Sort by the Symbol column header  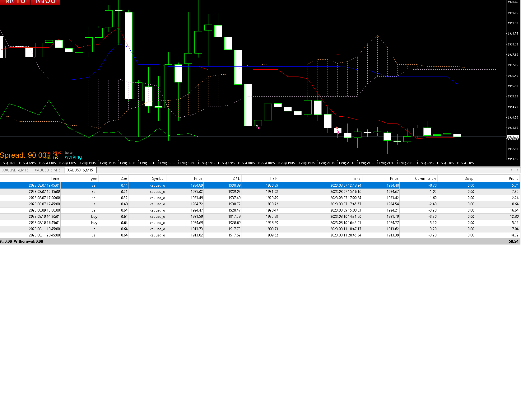tap(158, 179)
